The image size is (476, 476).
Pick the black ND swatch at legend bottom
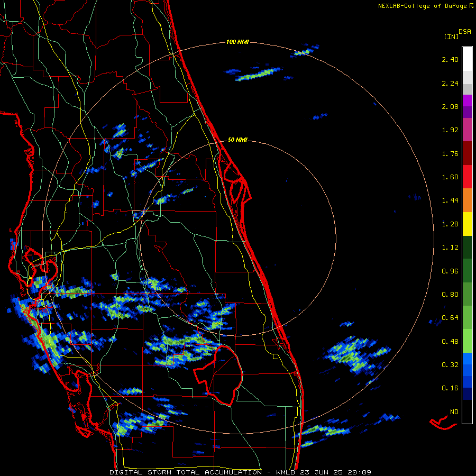pyautogui.click(x=467, y=411)
